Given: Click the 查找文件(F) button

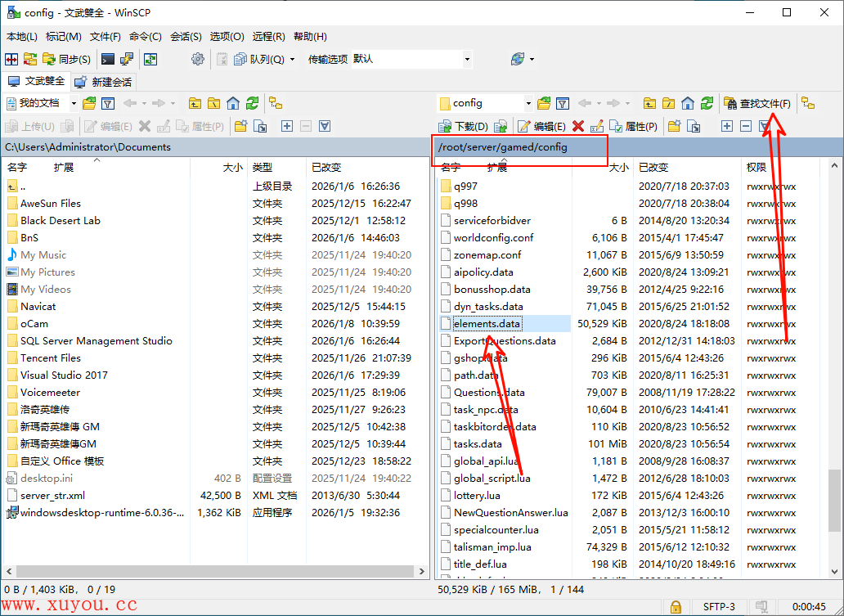Looking at the screenshot, I should pos(757,103).
